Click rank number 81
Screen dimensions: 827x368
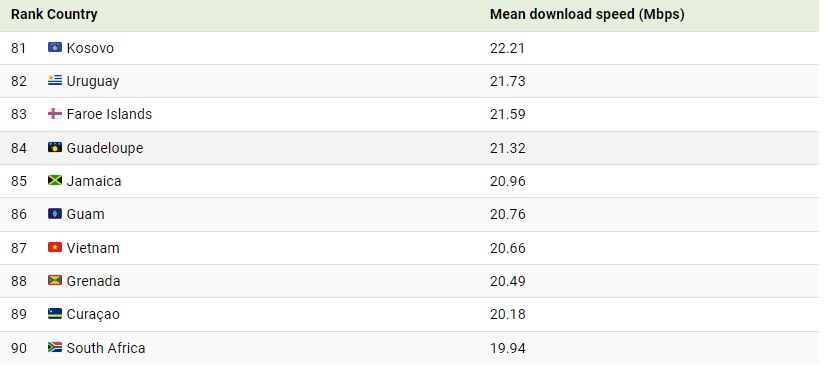pyautogui.click(x=18, y=48)
